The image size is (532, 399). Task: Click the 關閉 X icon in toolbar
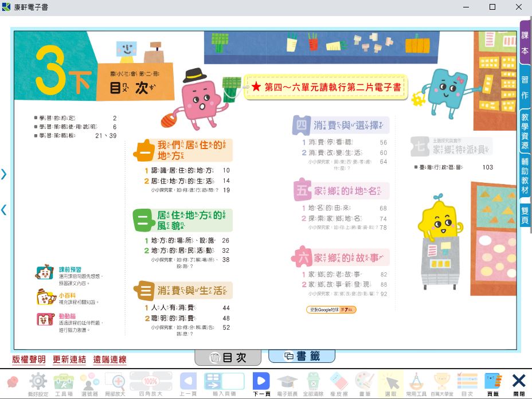pos(519,384)
